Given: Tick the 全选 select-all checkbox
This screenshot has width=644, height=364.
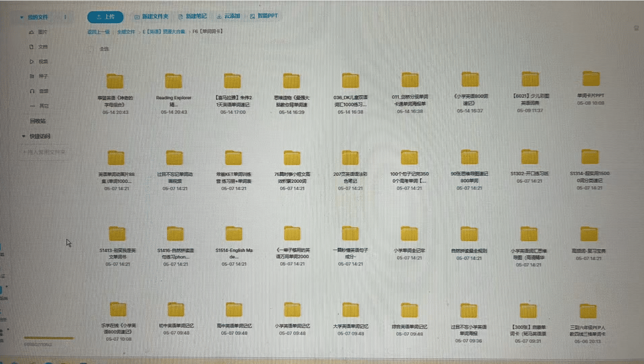Looking at the screenshot, I should tap(92, 49).
